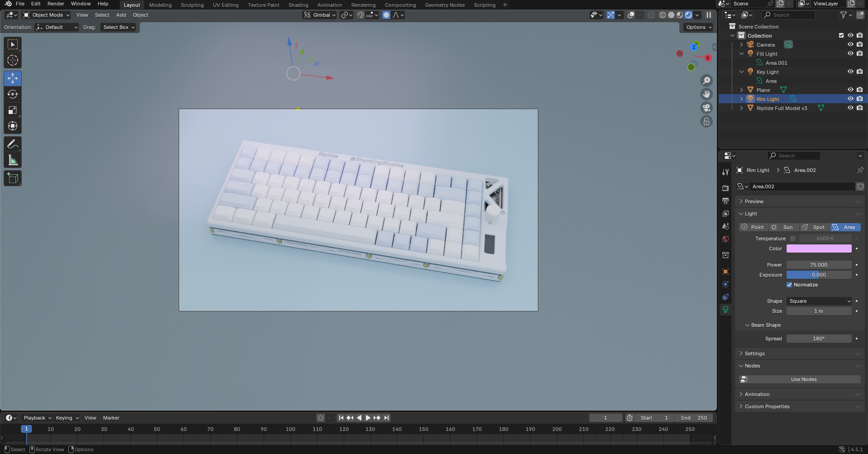Image resolution: width=868 pixels, height=454 pixels.
Task: Open the Render menu
Action: click(56, 4)
